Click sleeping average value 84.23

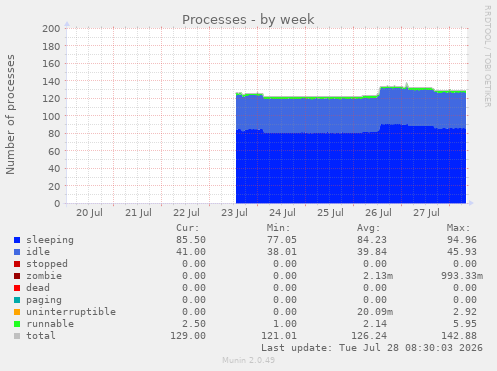tap(372, 240)
